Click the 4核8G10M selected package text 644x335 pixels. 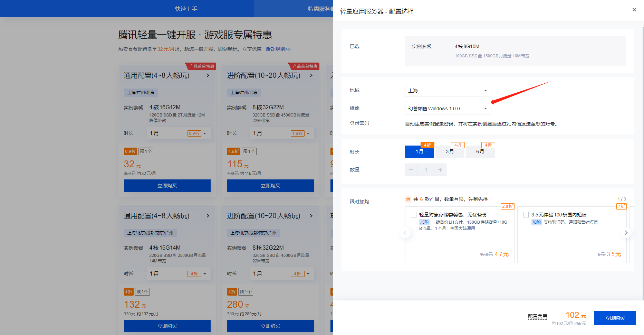pyautogui.click(x=467, y=46)
